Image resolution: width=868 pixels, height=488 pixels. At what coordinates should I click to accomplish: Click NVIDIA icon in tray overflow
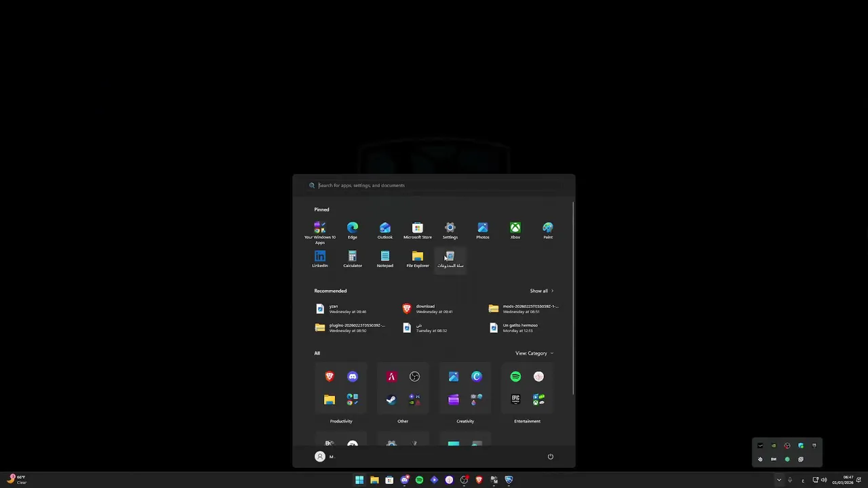(x=774, y=445)
